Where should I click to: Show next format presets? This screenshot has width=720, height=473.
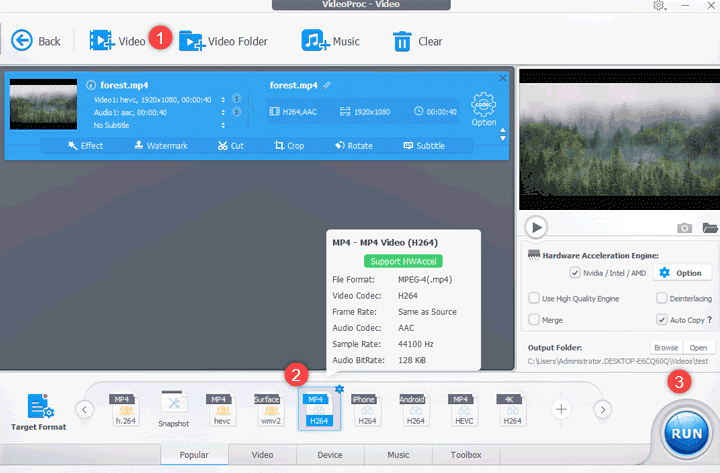tap(603, 409)
